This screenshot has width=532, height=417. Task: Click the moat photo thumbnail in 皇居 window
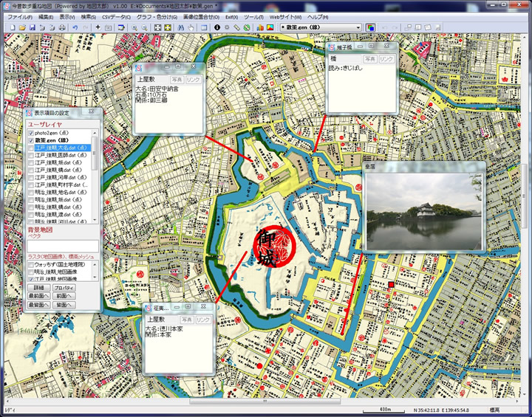(x=424, y=212)
